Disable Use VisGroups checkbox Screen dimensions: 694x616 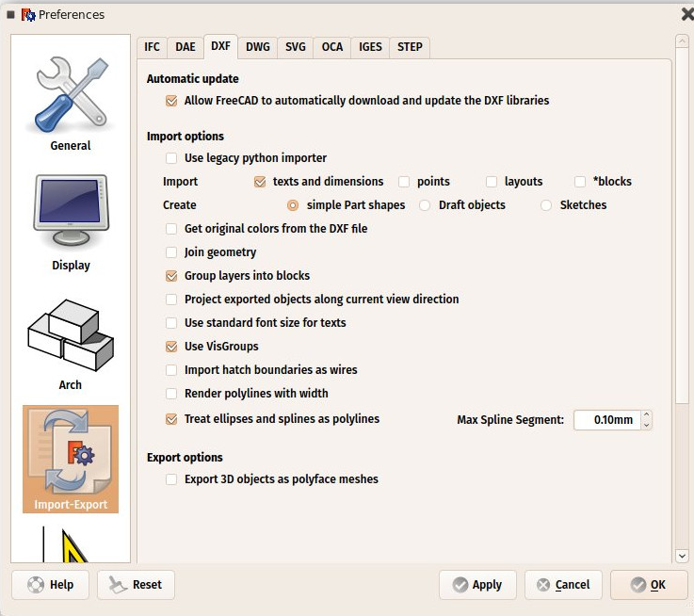(x=171, y=347)
